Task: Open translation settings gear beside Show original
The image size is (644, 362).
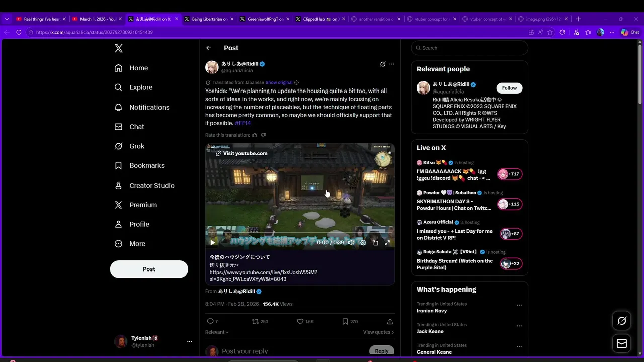Action: click(x=296, y=82)
